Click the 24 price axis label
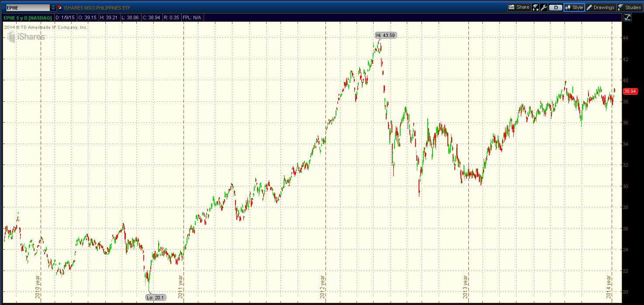This screenshot has width=644, height=305. point(626,250)
